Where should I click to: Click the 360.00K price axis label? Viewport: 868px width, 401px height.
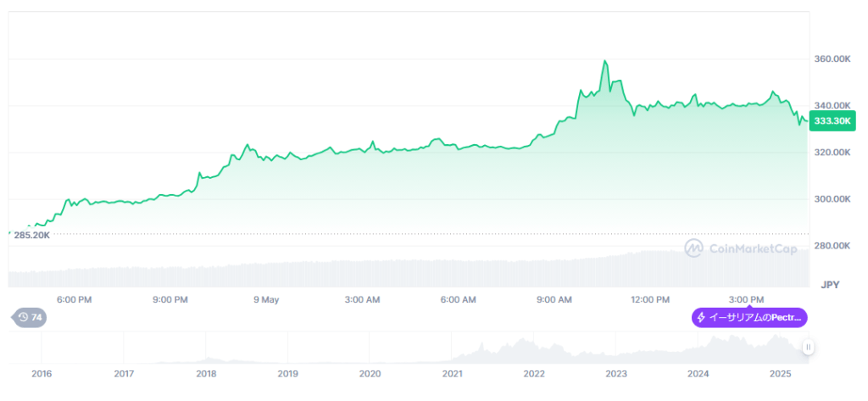click(832, 59)
